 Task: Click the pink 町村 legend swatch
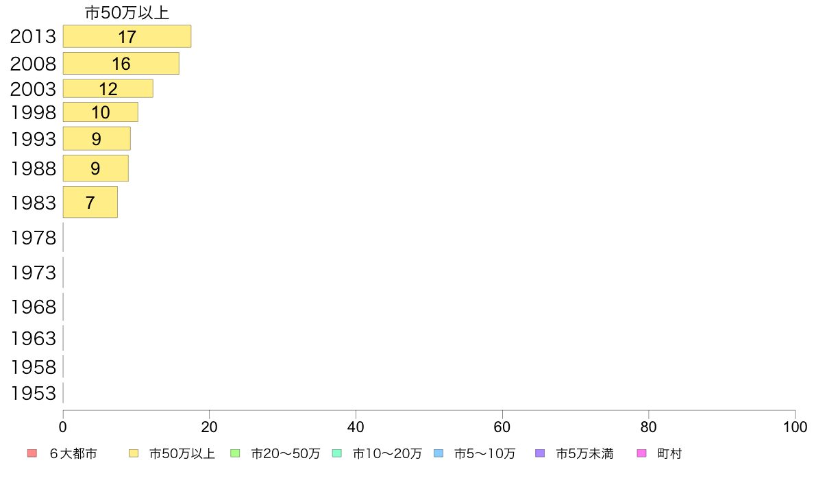[641, 453]
